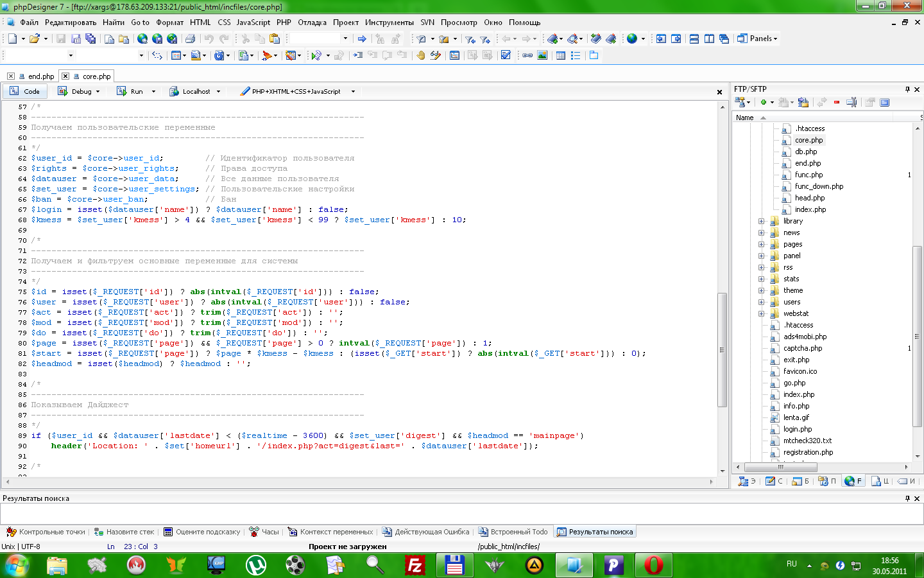
Task: Select login.php in the FTP file list
Action: (797, 429)
